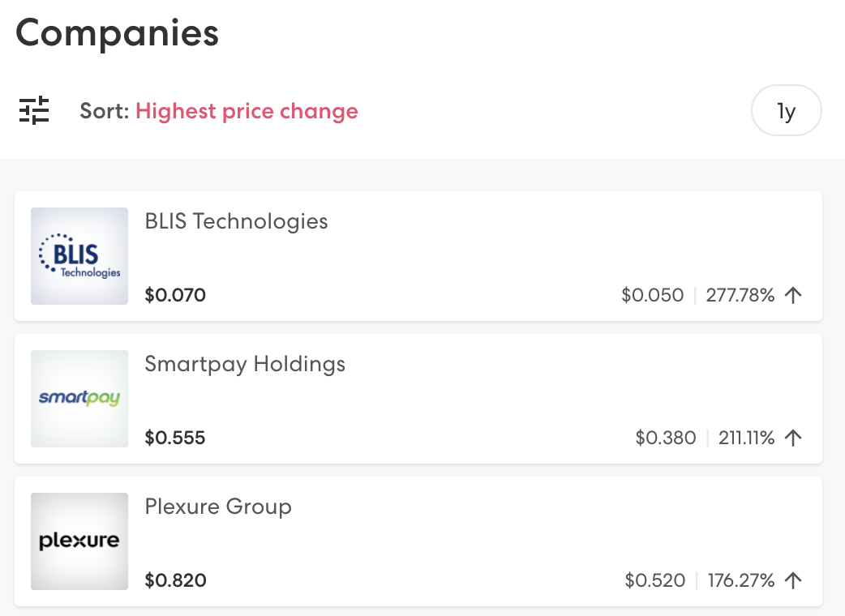Viewport: 845px width, 616px height.
Task: Toggle the 1y time period button
Action: point(786,111)
